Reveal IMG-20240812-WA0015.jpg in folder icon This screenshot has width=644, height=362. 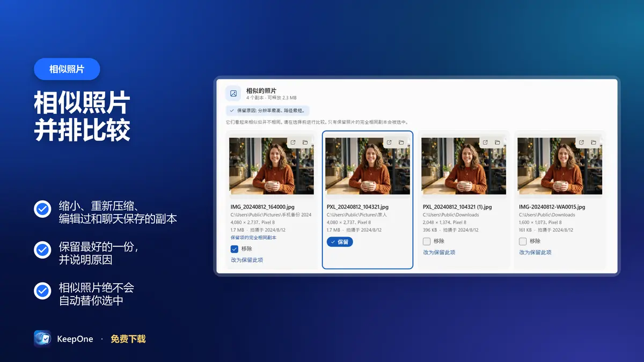tap(594, 143)
